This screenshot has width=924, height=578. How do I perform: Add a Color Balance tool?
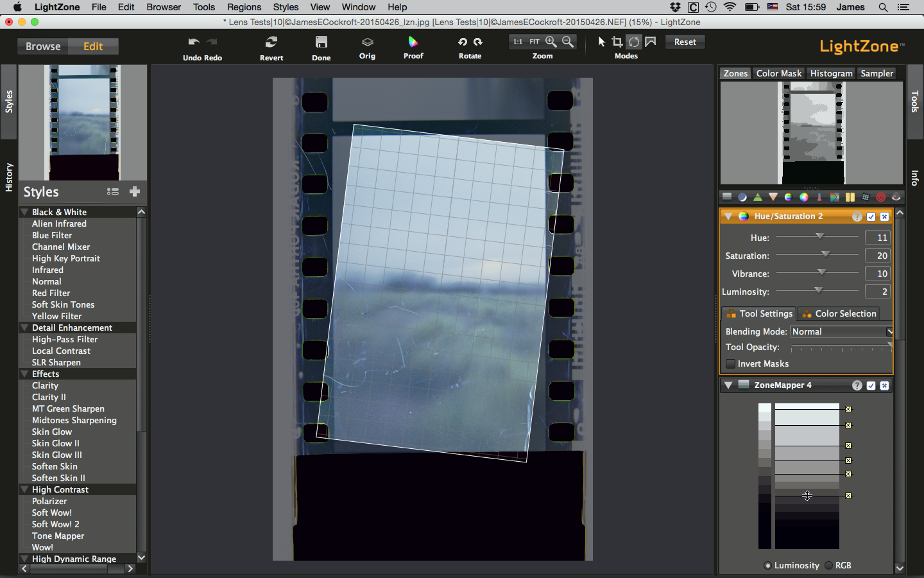(804, 197)
